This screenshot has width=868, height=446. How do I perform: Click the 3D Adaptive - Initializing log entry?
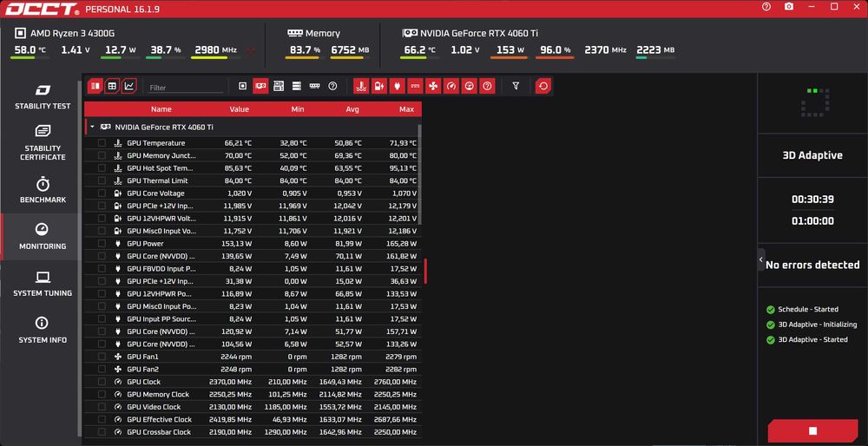[817, 325]
